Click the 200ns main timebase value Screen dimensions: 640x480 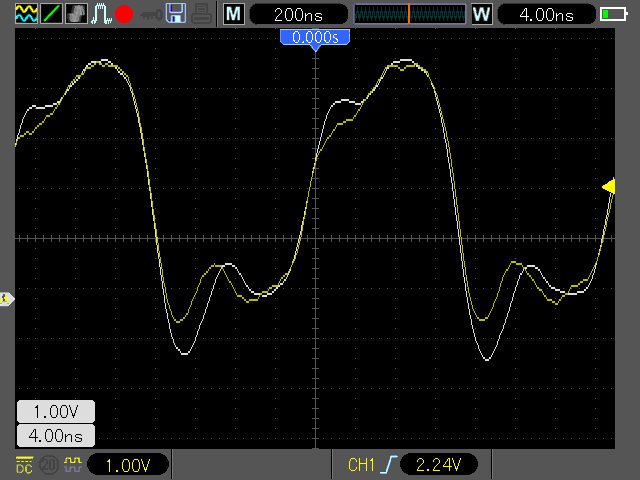298,15
